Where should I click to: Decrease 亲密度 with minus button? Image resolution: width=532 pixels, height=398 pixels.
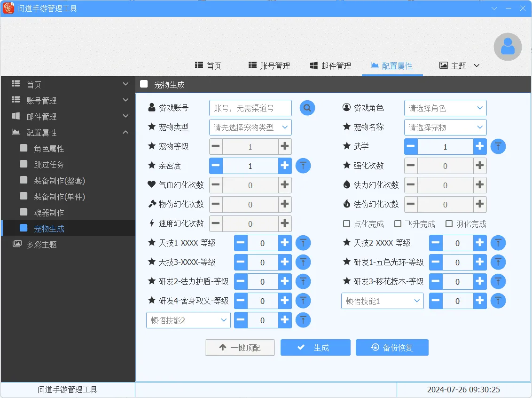point(216,166)
